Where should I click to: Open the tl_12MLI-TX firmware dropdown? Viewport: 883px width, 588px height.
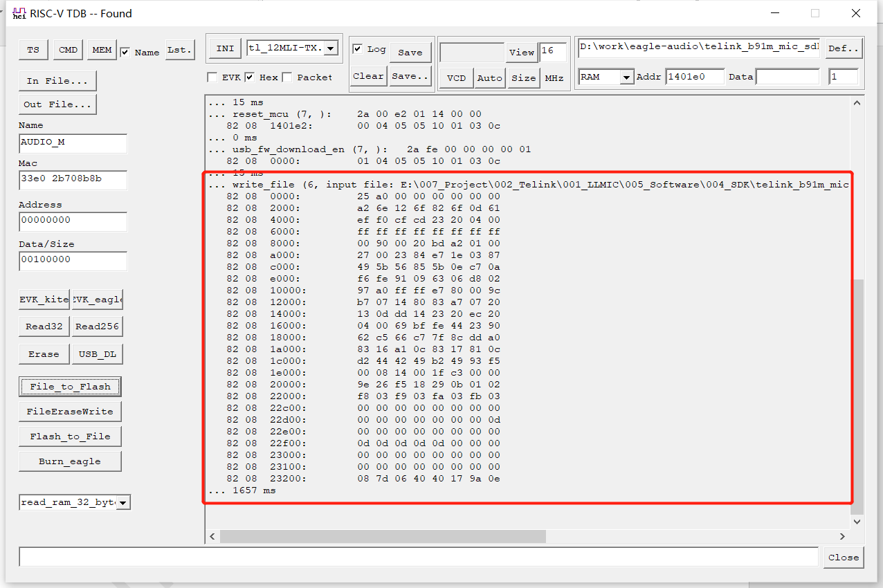click(x=331, y=48)
